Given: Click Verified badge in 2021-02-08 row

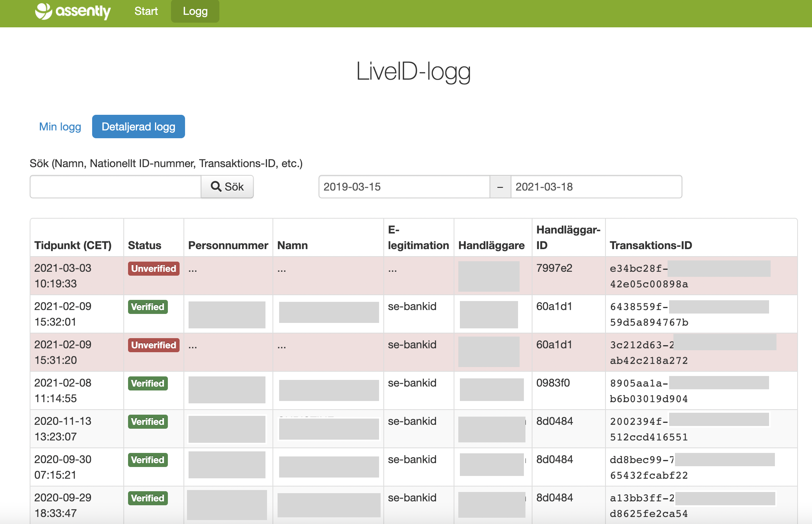Looking at the screenshot, I should click(x=148, y=383).
